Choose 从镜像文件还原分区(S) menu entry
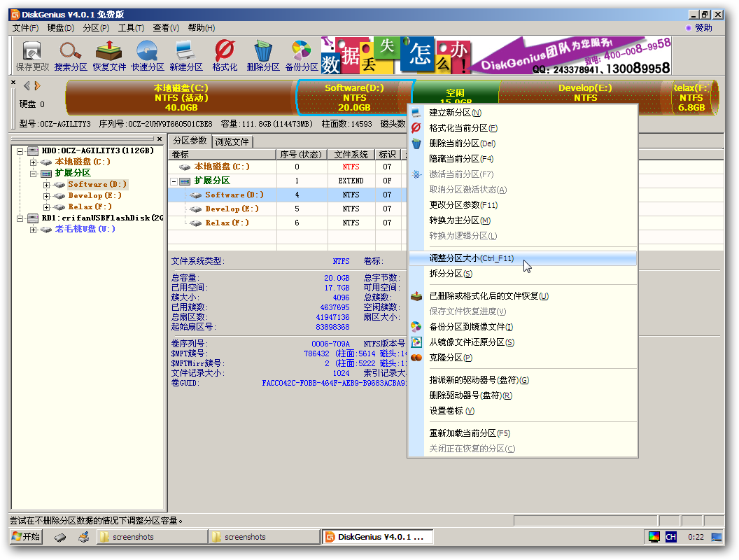The image size is (739, 560). point(523,342)
